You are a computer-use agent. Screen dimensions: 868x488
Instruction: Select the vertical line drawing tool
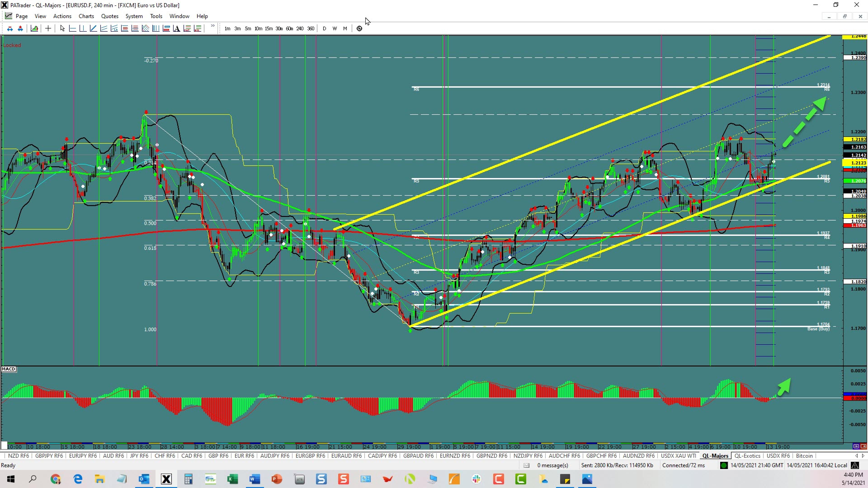point(83,29)
